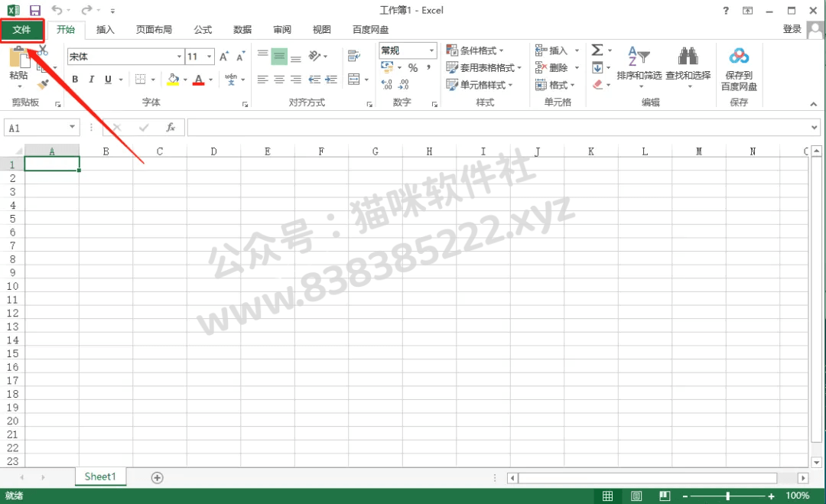
Task: Decrease indent in alignment group
Action: pos(314,80)
